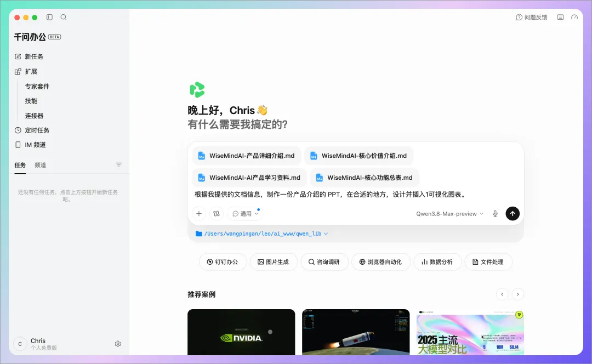Click the keyboard shortcuts icon in the top-right corner
This screenshot has width=592, height=364.
point(560,18)
